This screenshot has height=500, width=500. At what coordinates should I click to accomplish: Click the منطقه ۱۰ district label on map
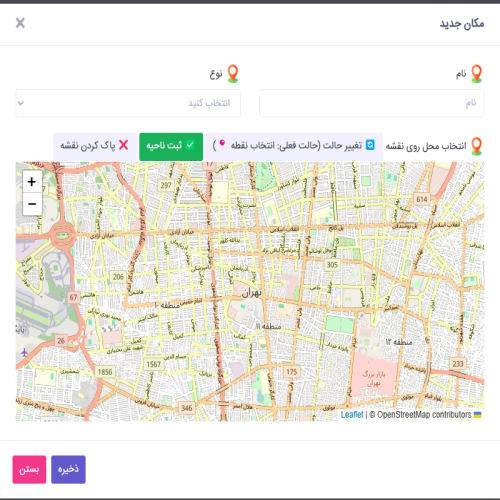[167, 305]
